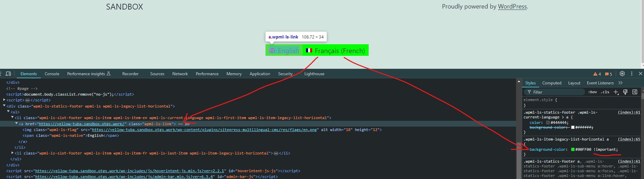The width and height of the screenshot is (644, 179).
Task: Show more Styles pane tabs chevron
Action: 621,83
